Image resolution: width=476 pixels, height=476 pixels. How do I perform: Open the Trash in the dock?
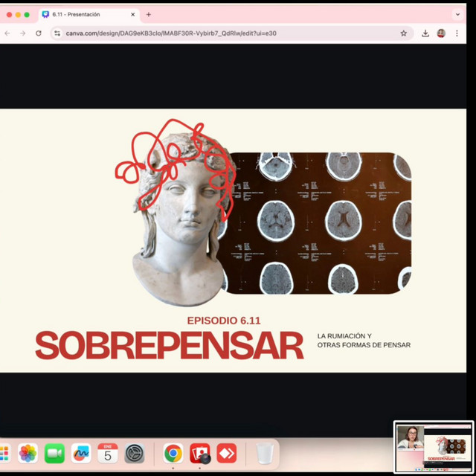point(265,453)
